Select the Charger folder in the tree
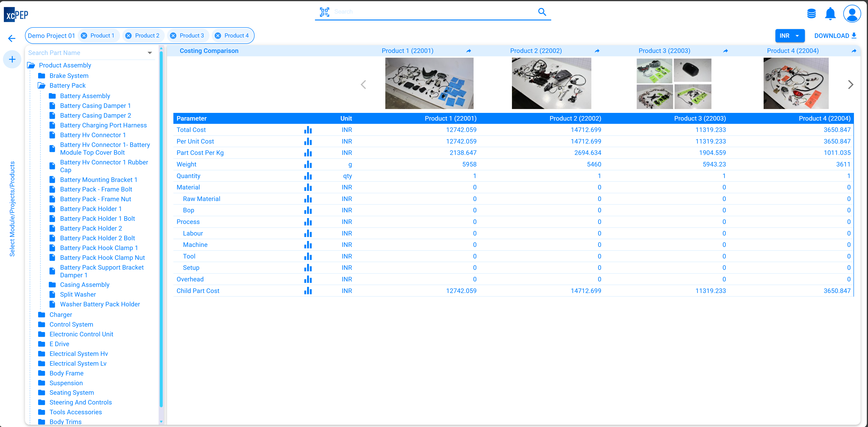 [61, 314]
